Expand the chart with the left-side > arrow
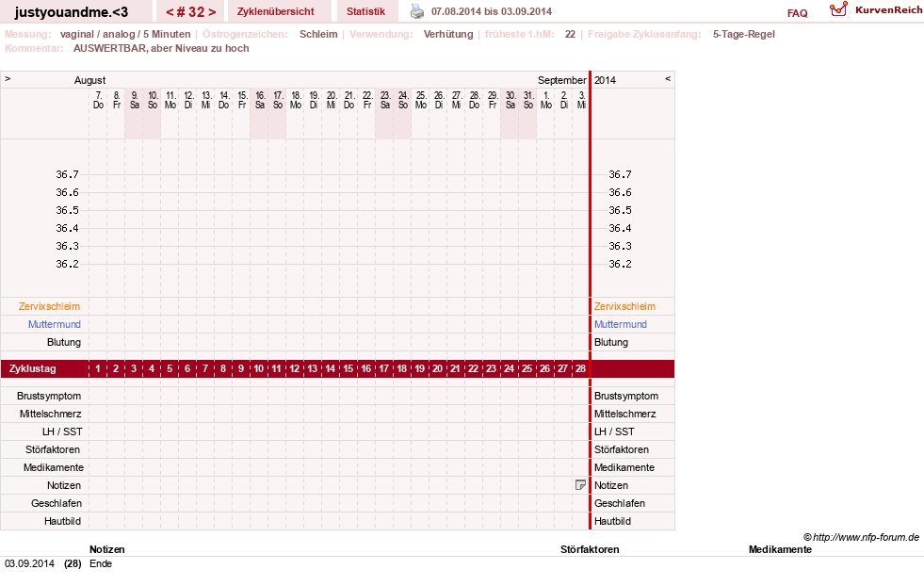Screen dimensions: 924x586 [x=8, y=78]
